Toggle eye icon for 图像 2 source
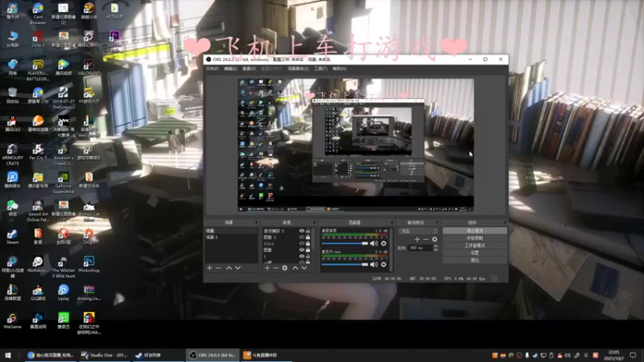This screenshot has width=644, height=362. pyautogui.click(x=302, y=237)
